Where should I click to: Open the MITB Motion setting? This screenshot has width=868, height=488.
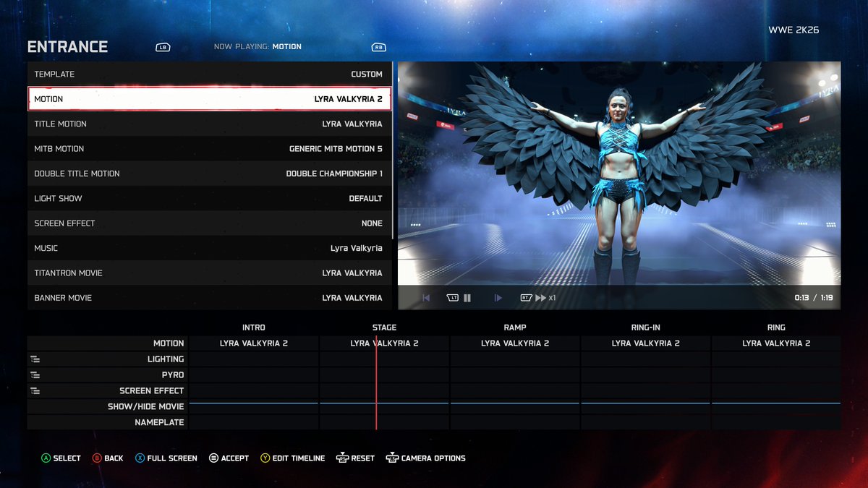coord(209,149)
